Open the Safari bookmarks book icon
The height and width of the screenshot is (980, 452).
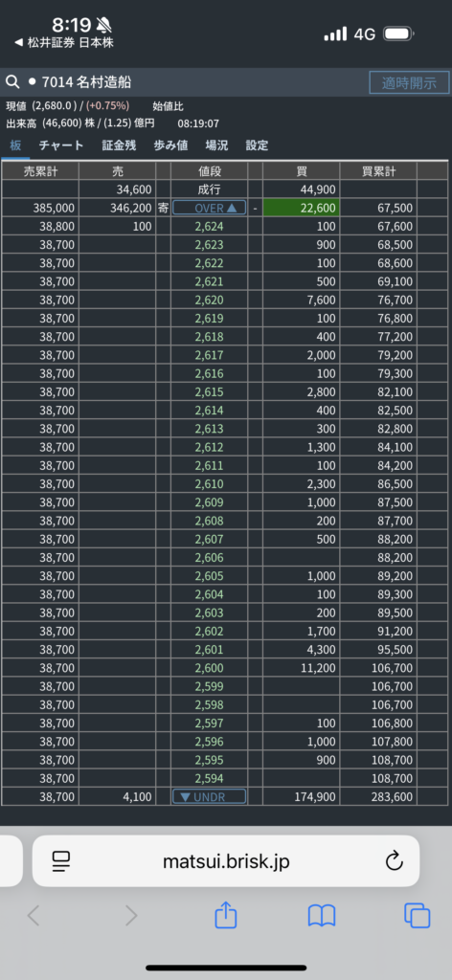322,916
